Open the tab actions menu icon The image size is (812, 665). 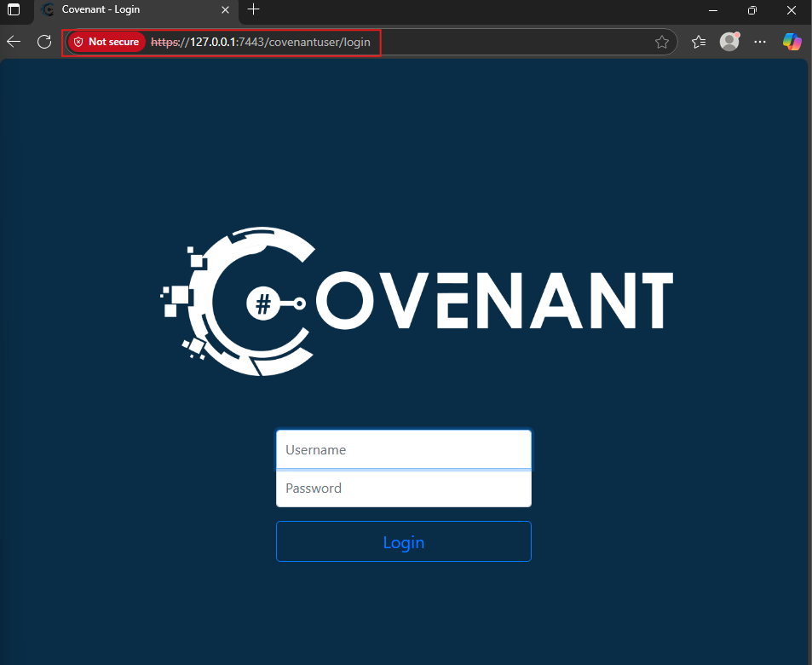point(14,10)
